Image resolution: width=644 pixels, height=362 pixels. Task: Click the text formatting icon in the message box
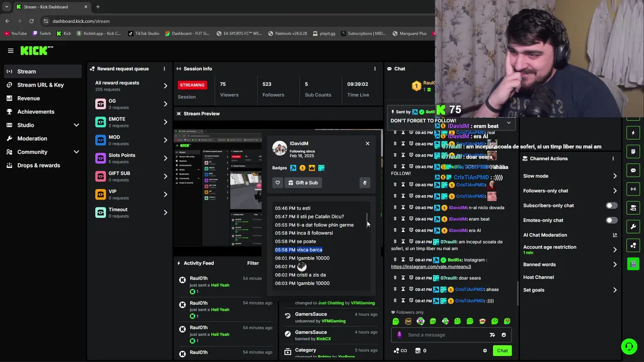(x=492, y=335)
